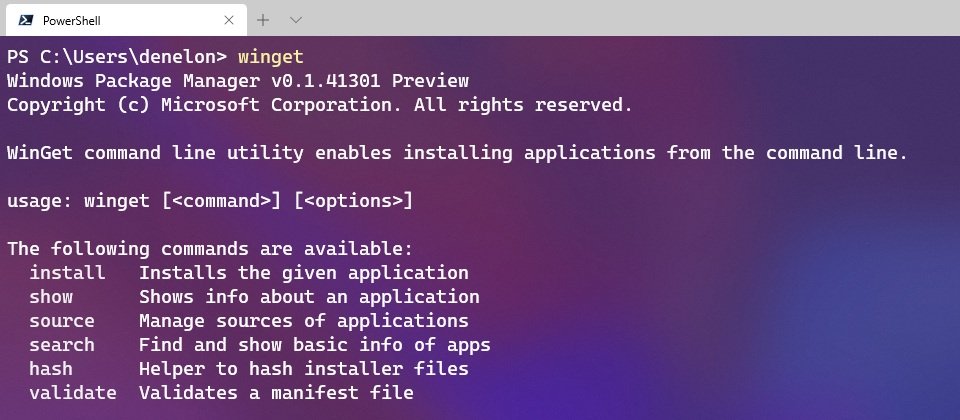Click the PowerShell icon in the tab
The height and width of the screenshot is (420, 960).
pyautogui.click(x=26, y=20)
